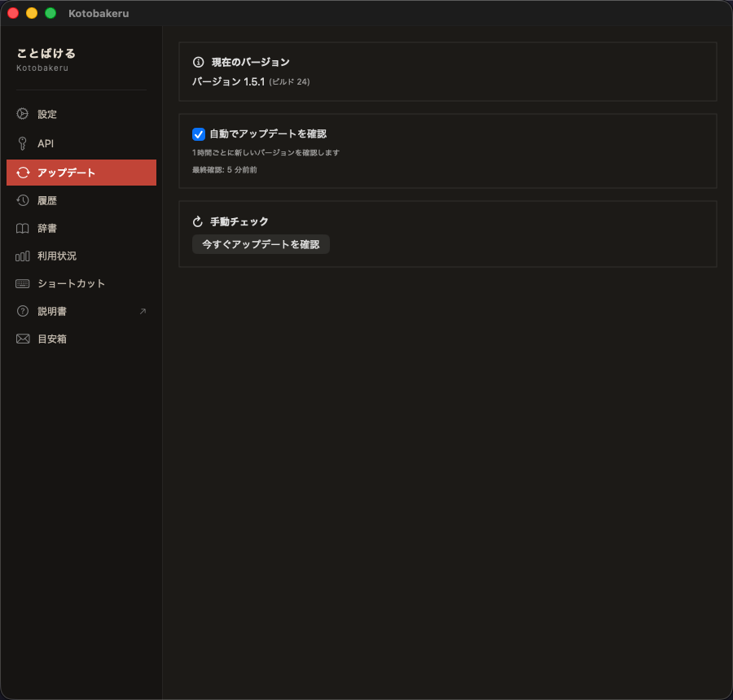This screenshot has width=733, height=700.
Task: Select the アップデート refresh icon
Action: 22,173
